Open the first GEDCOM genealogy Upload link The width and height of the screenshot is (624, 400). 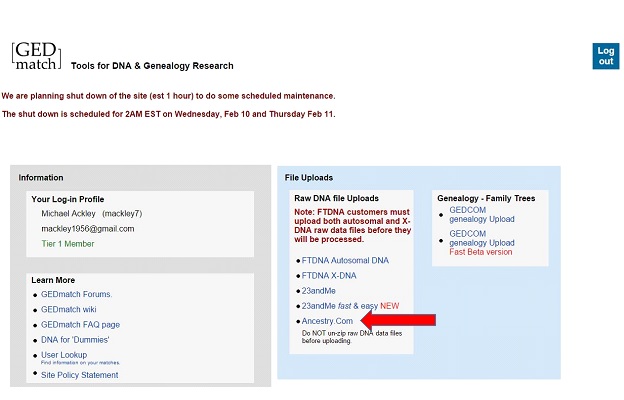tap(482, 215)
